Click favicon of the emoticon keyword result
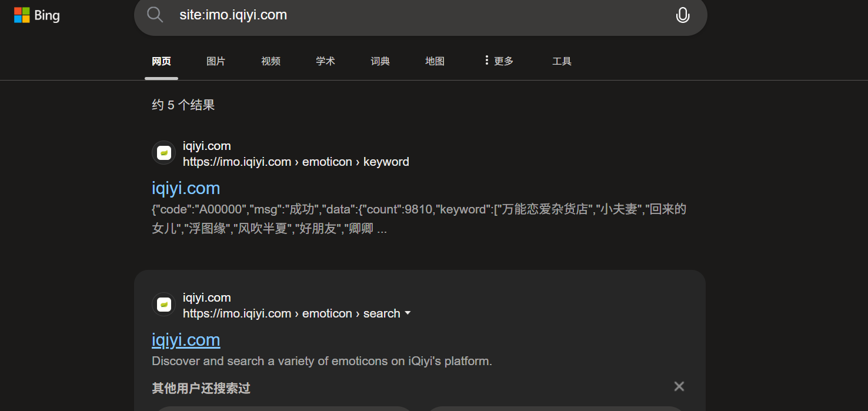Viewport: 868px width, 411px height. [164, 153]
